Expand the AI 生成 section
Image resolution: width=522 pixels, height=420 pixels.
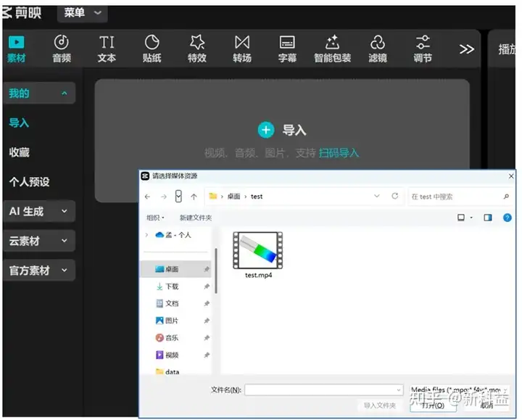tap(39, 211)
